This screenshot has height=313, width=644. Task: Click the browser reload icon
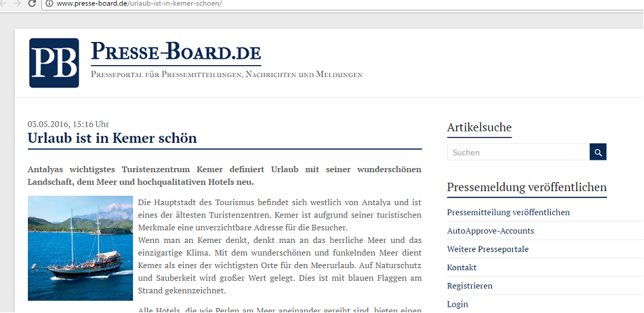point(32,4)
